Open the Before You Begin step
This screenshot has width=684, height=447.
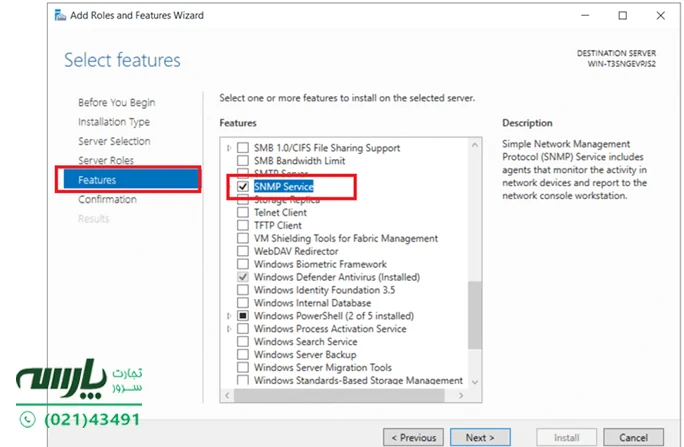[x=116, y=102]
